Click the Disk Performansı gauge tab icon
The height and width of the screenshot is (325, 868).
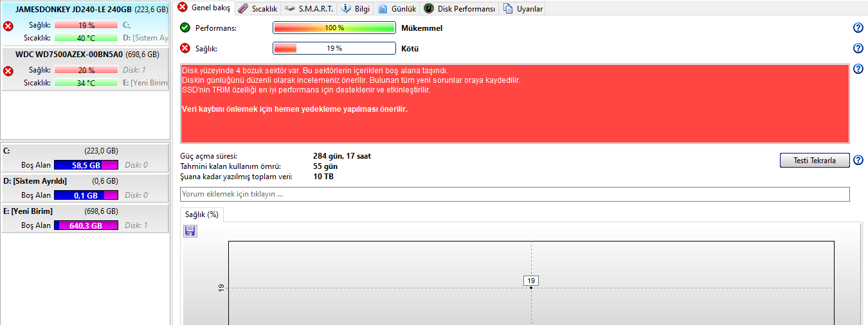(428, 8)
